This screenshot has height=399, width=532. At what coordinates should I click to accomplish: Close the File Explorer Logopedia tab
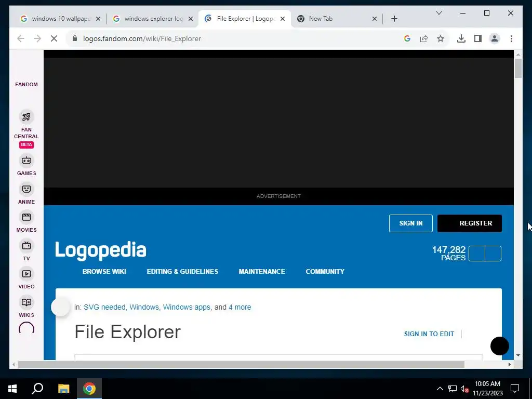click(x=282, y=19)
